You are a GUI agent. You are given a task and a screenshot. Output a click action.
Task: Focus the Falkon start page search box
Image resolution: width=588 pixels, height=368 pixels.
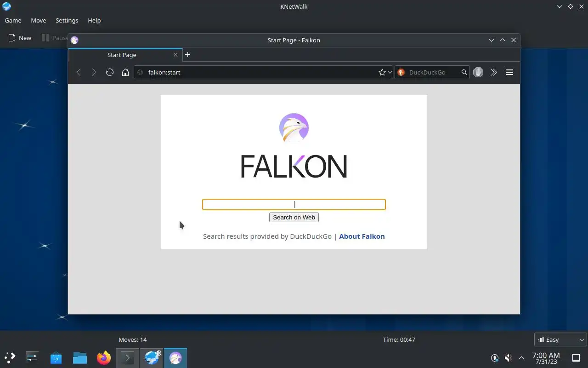tap(294, 204)
